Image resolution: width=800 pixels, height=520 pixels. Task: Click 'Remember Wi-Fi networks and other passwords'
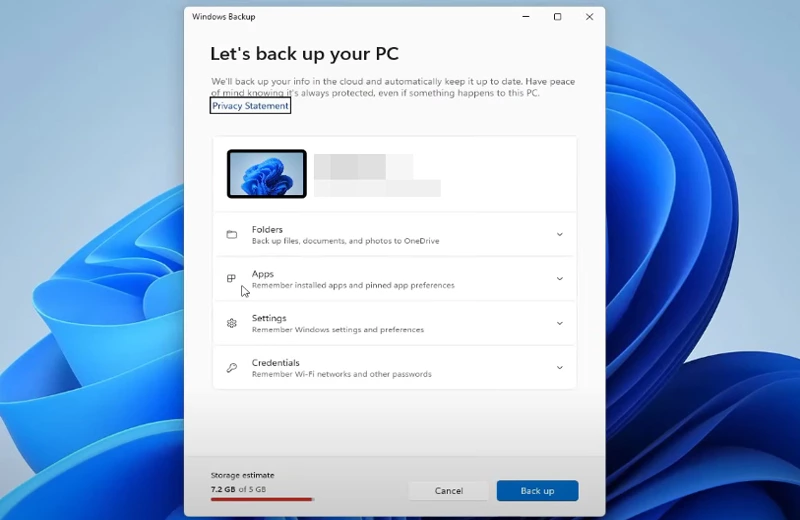tap(341, 374)
